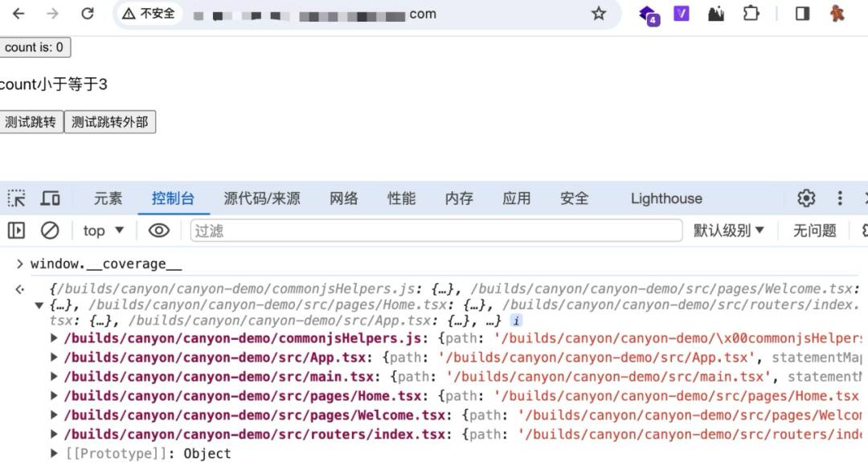Expand the [[Prototype]]: Object entry

(54, 453)
